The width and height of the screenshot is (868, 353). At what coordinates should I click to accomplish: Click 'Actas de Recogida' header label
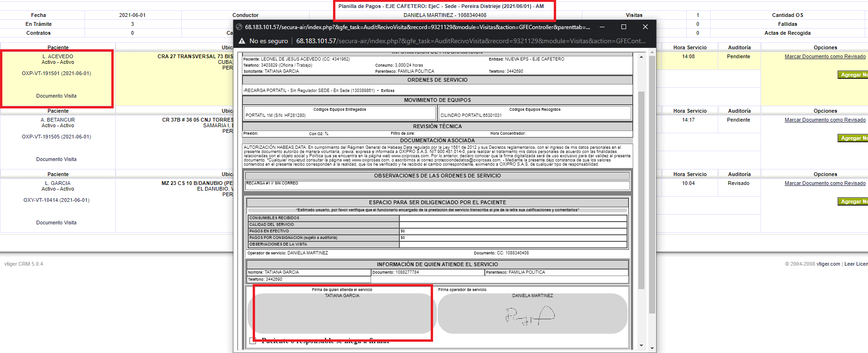pos(787,33)
